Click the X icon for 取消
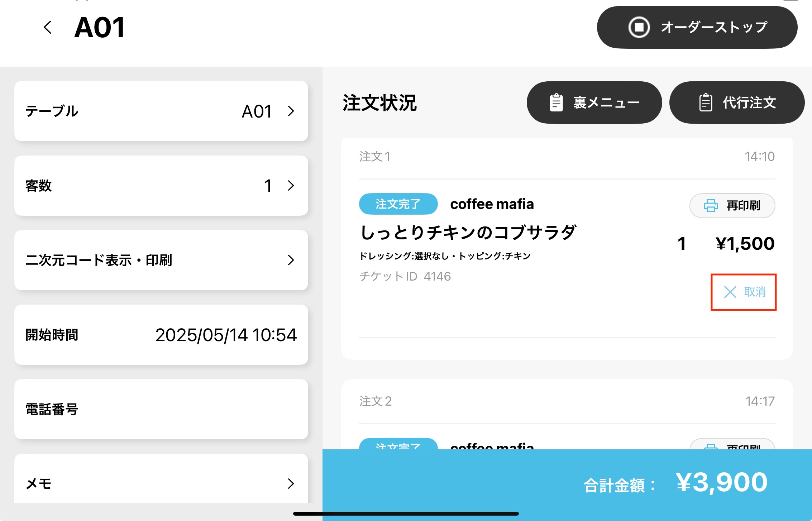812x521 pixels. tap(730, 292)
